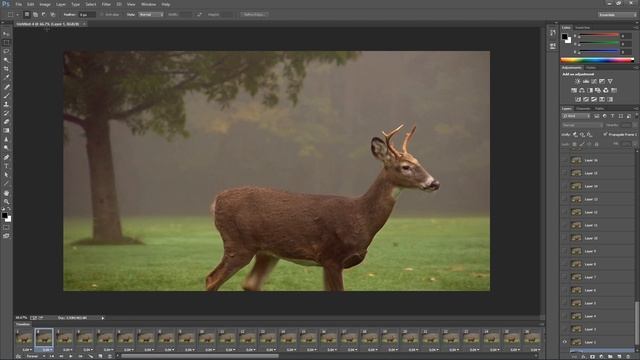Open the Essentials workspace dropdown
The width and height of the screenshot is (640, 360).
click(617, 15)
